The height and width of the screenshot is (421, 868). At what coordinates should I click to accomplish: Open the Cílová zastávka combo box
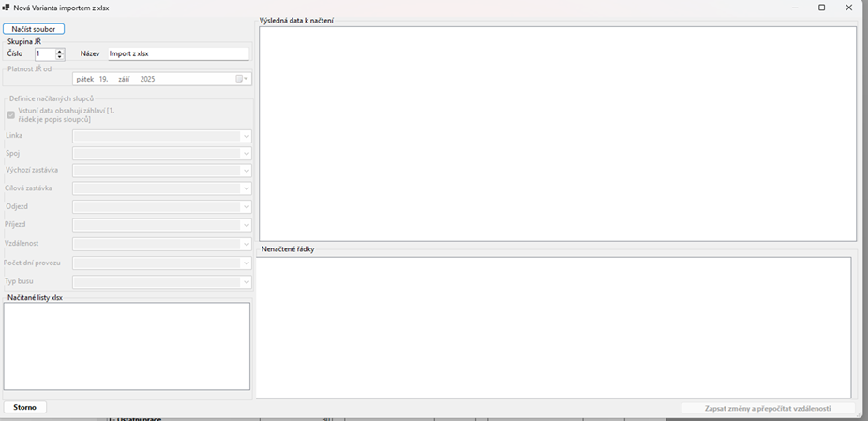[246, 189]
